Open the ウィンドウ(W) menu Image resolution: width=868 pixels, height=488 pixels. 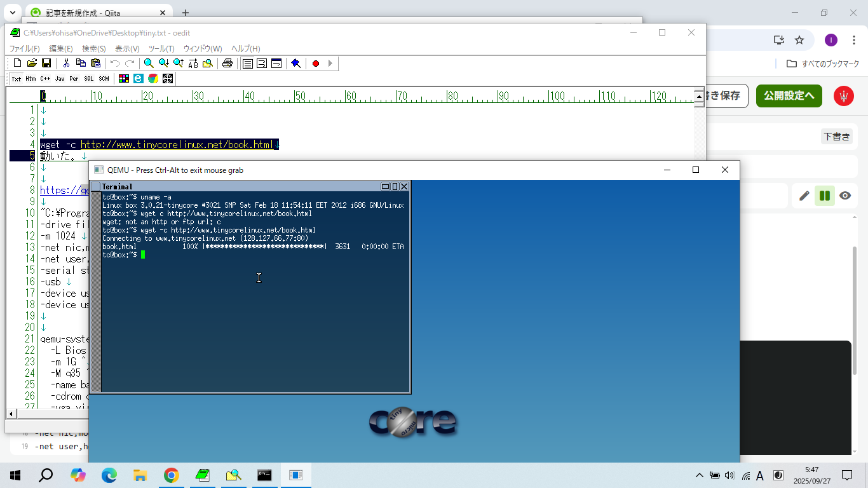tap(203, 49)
